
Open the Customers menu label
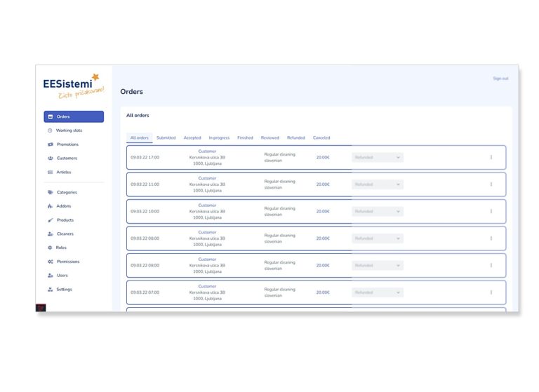coord(67,158)
